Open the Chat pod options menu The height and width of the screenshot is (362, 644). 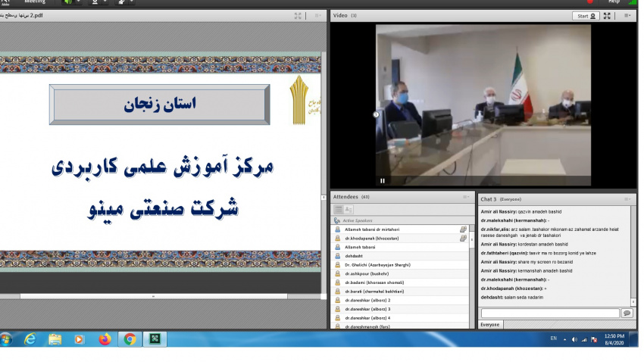coord(627,199)
